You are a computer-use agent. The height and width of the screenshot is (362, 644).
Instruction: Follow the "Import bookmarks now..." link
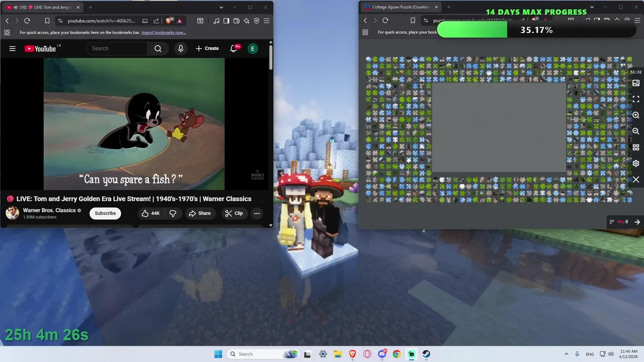pos(164,32)
